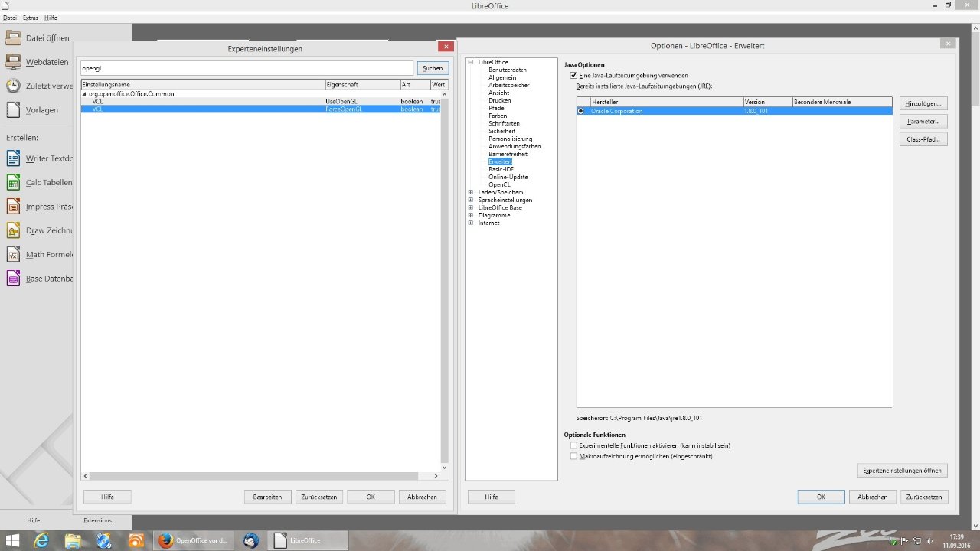Open the Windows Start button
The width and height of the screenshot is (980, 551).
pyautogui.click(x=14, y=540)
